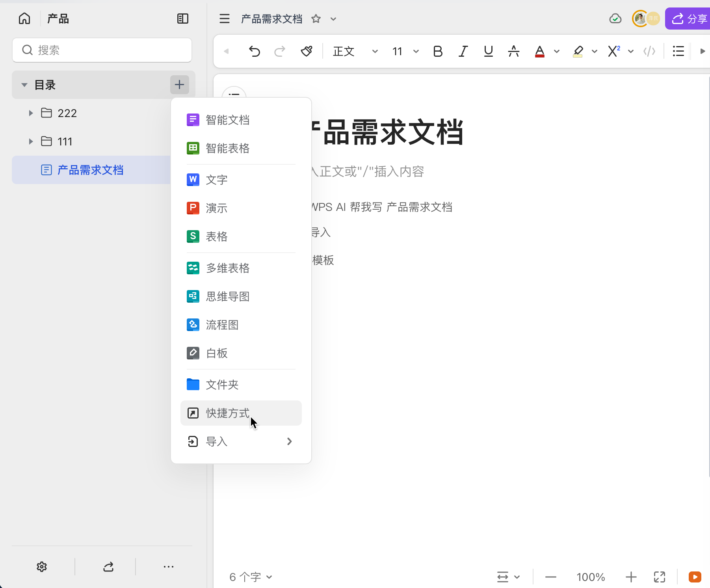Open the word count 6 个字 dropdown
The height and width of the screenshot is (588, 710).
[251, 577]
